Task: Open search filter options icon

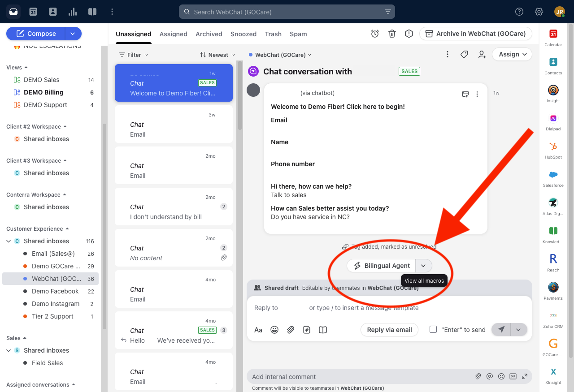Action: [x=388, y=12]
